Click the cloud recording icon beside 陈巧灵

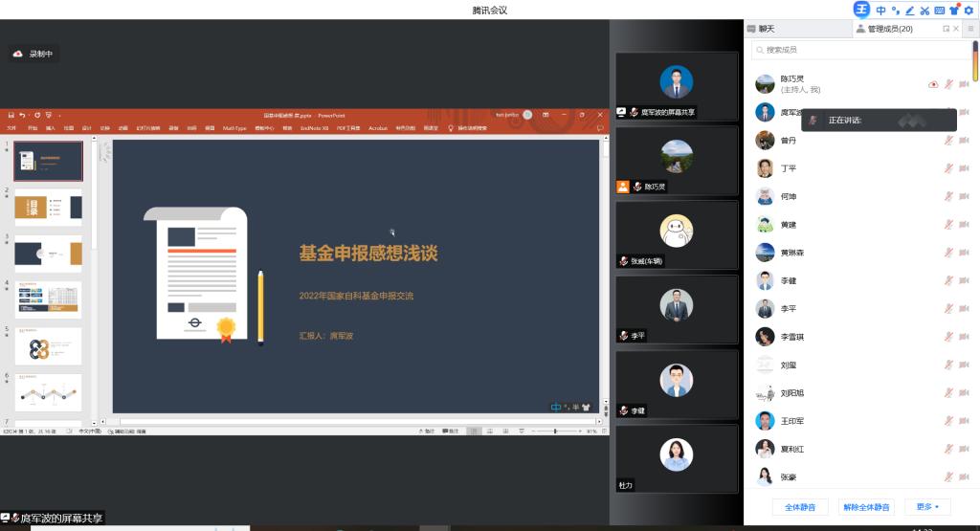(x=933, y=84)
